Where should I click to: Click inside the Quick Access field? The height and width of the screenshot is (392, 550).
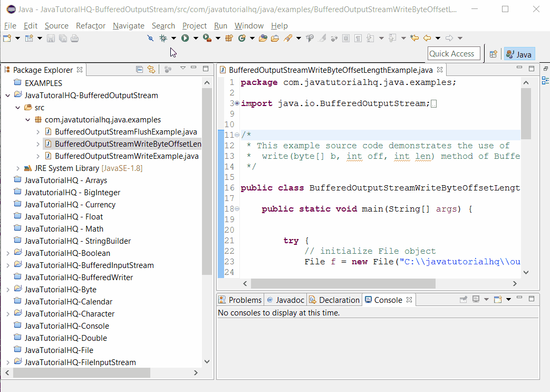453,53
